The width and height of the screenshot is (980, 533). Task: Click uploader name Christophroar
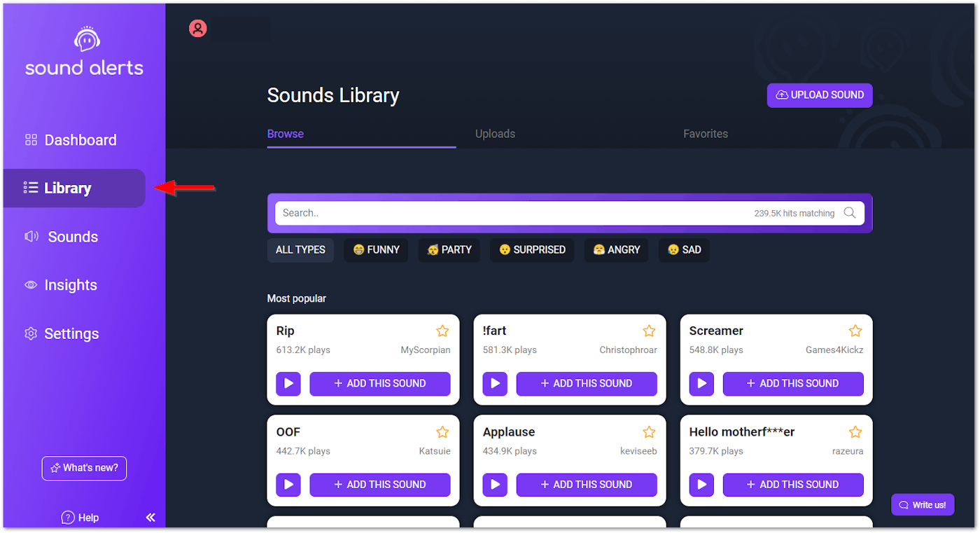pyautogui.click(x=629, y=350)
